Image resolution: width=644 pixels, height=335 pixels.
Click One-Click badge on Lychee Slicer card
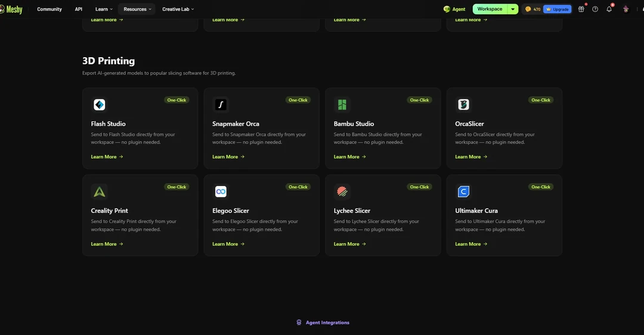419,187
